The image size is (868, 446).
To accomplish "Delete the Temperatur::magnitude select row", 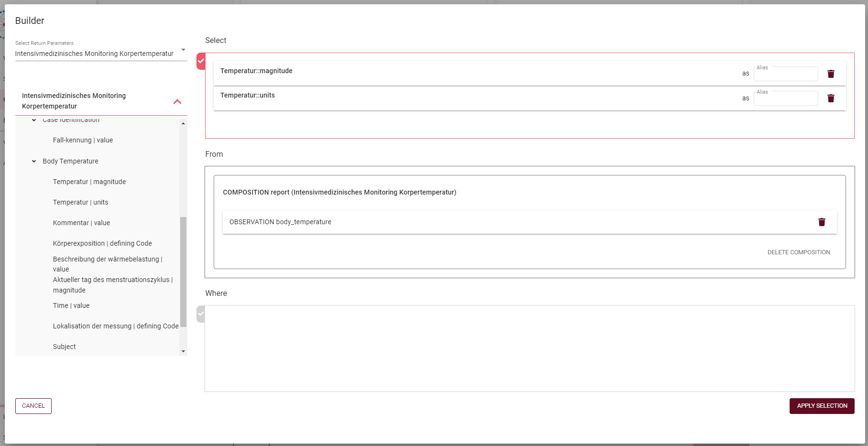I will [831, 74].
